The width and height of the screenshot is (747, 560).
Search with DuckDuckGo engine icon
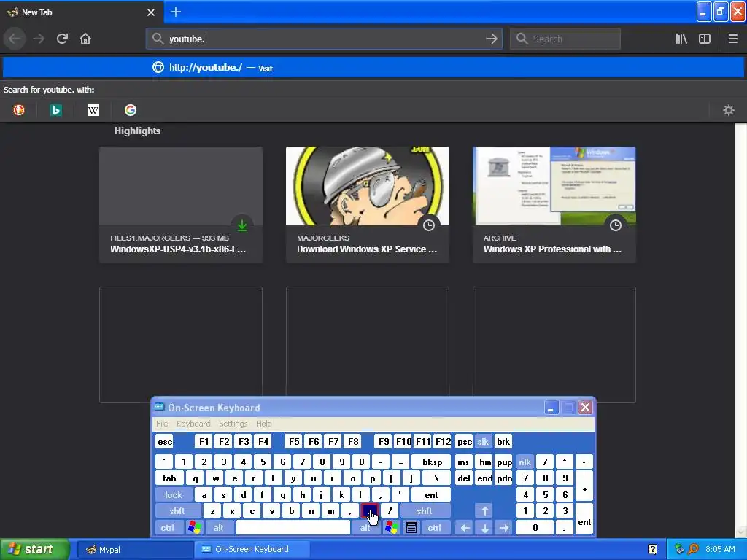[18, 111]
